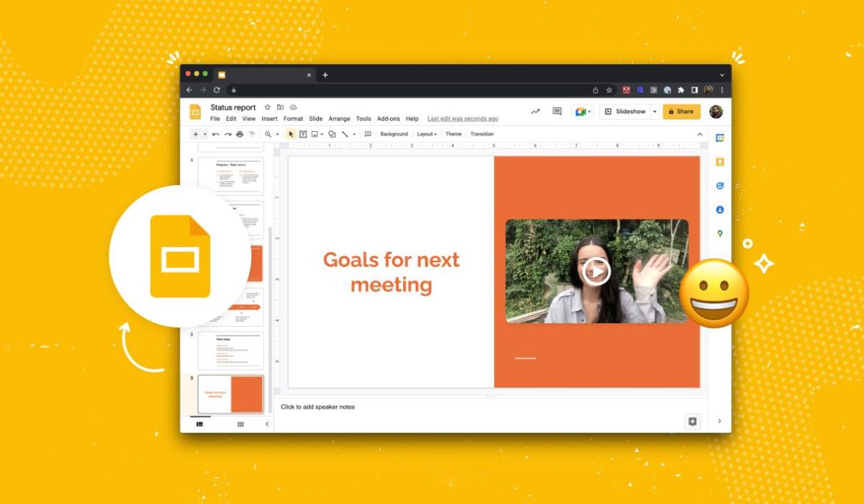
Task: Open the Insert menu
Action: (269, 119)
